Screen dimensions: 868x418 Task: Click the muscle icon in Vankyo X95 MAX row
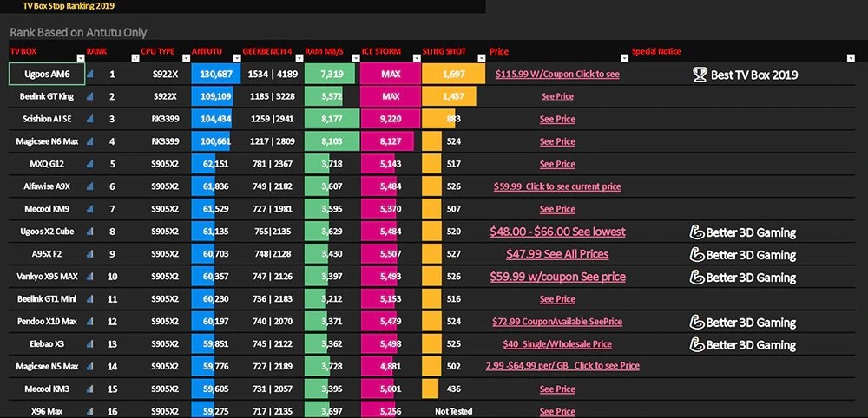pos(697,277)
